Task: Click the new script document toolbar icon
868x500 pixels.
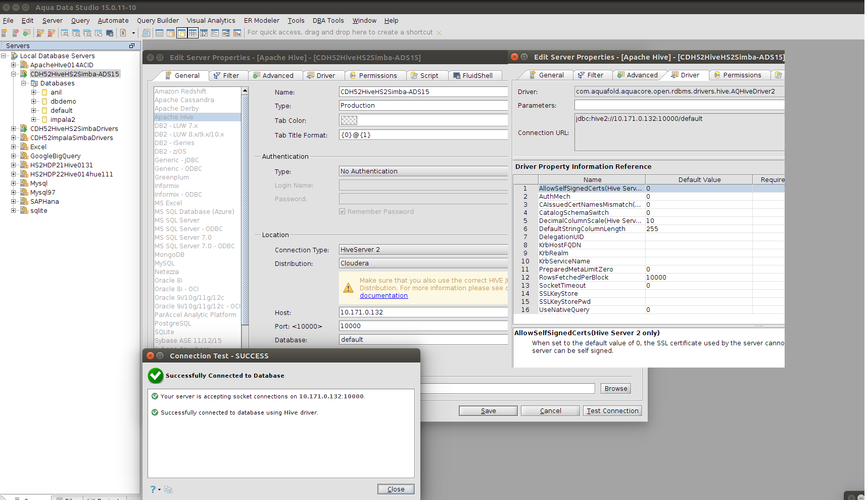Action: (123, 33)
